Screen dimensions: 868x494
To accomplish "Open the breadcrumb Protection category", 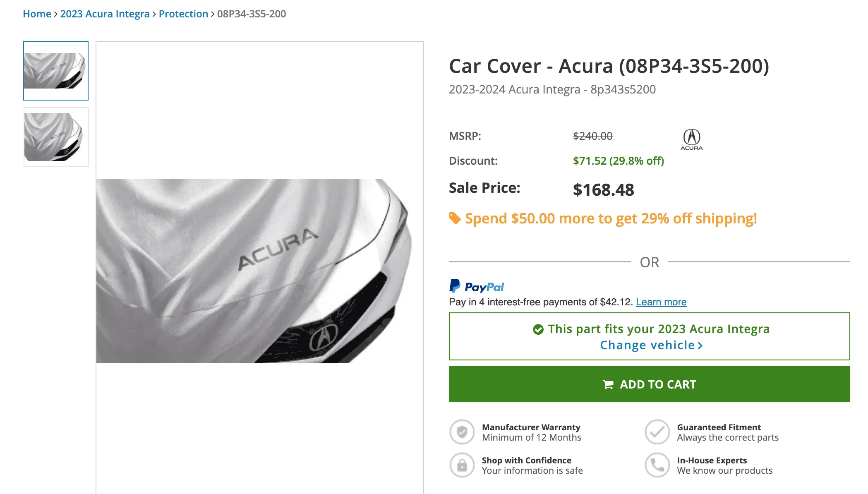I will click(x=183, y=14).
